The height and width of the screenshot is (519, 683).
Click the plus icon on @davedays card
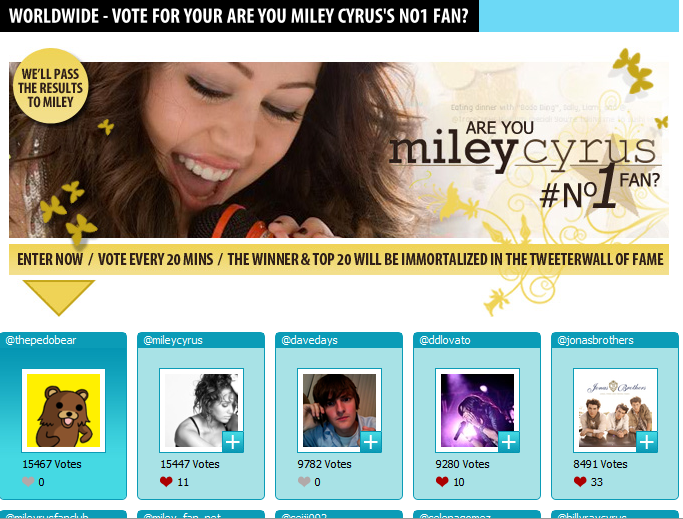click(x=371, y=442)
